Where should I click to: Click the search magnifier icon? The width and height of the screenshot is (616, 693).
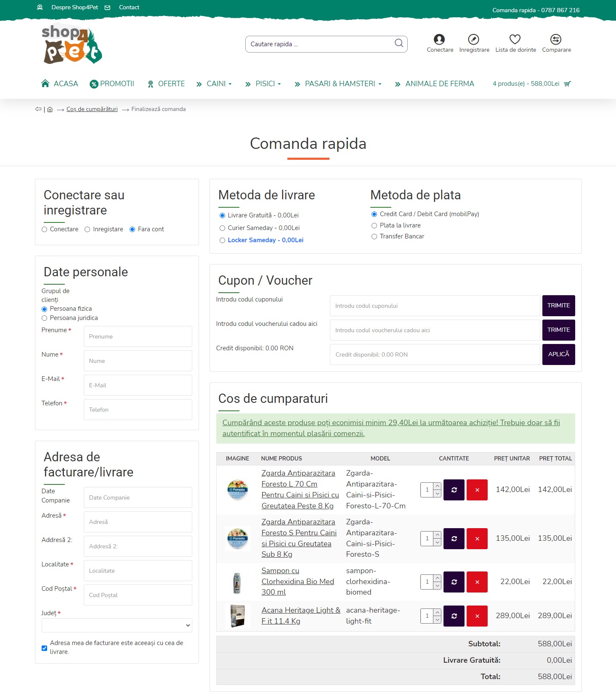[398, 43]
